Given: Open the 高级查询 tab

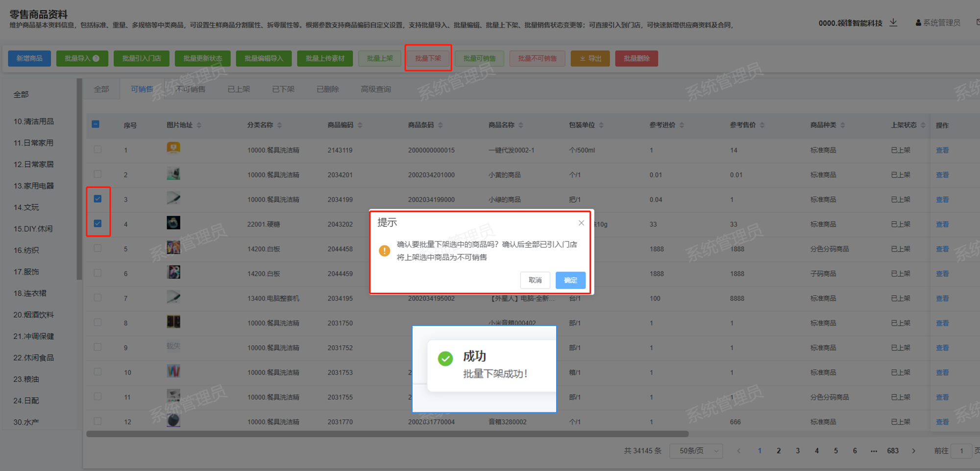Looking at the screenshot, I should tap(376, 89).
